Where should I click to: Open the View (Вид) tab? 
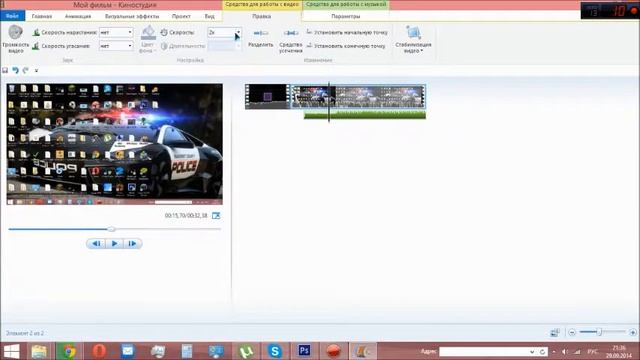[x=209, y=16]
